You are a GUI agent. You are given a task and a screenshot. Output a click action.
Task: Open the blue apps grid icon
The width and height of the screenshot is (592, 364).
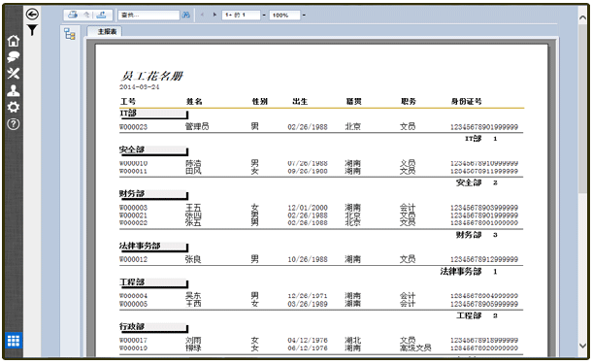pyautogui.click(x=14, y=341)
